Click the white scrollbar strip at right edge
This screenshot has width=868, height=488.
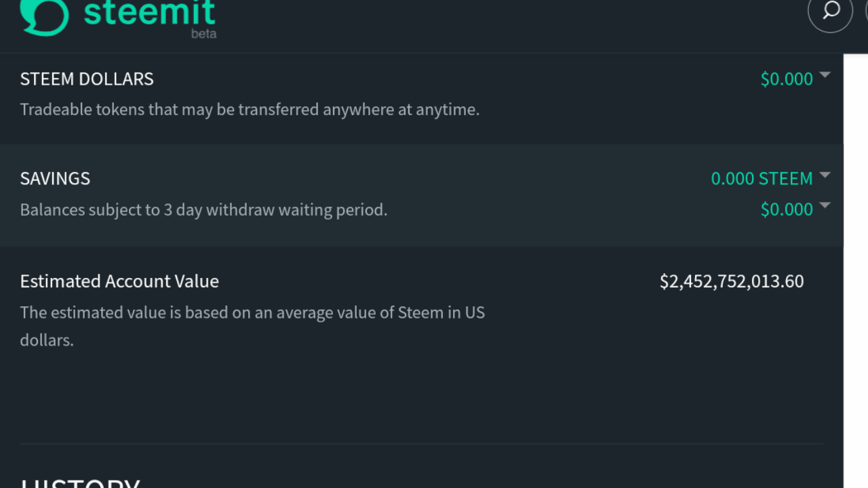tap(856, 271)
